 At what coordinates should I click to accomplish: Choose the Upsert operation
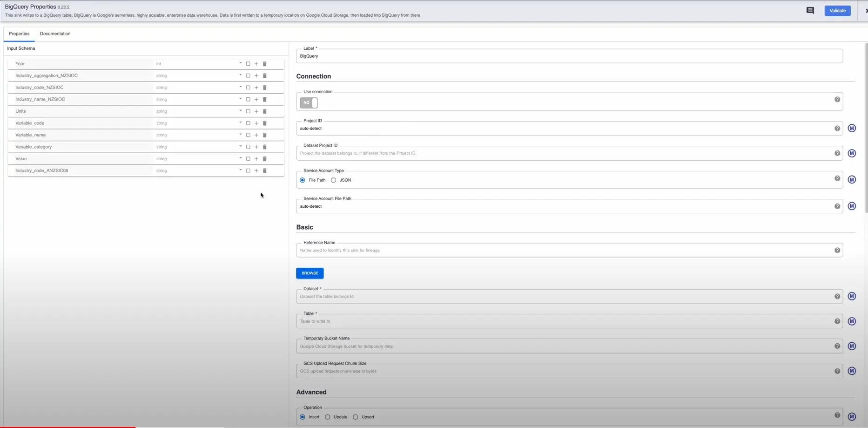[356, 417]
